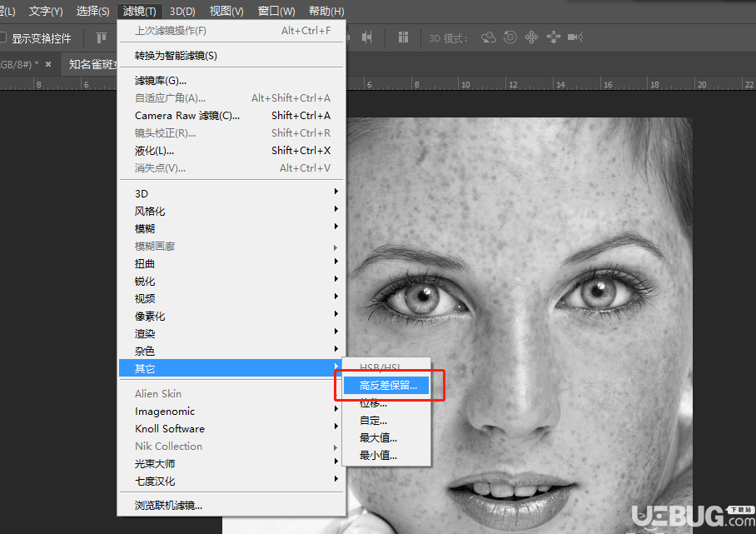Click the 滤镜 menu bar item
Screen dimensions: 756x534
[139, 11]
